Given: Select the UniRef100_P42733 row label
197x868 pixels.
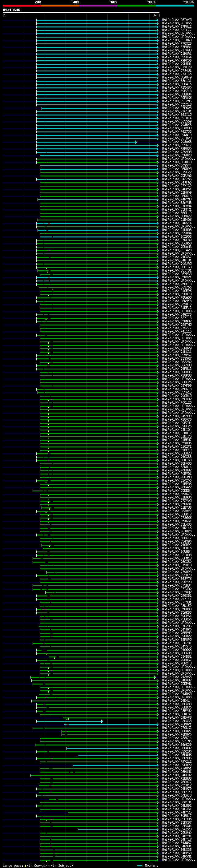Looking at the screenshot, I should pos(177,131).
